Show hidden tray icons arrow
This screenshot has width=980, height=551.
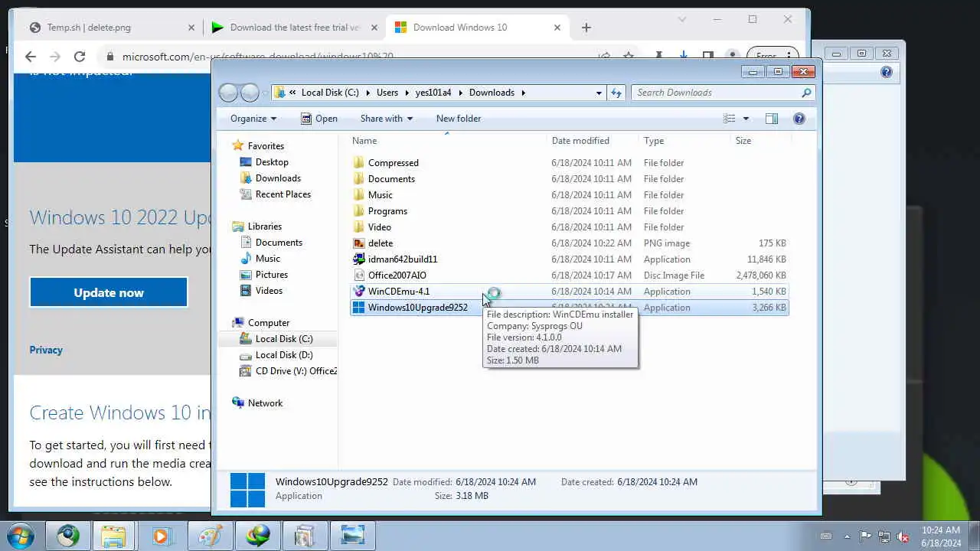pos(847,536)
